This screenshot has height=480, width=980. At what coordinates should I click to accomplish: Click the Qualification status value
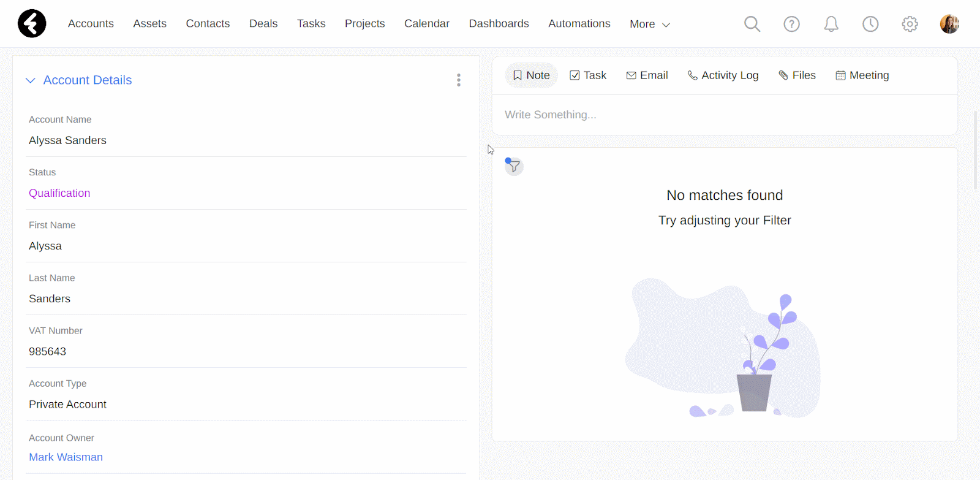point(59,193)
